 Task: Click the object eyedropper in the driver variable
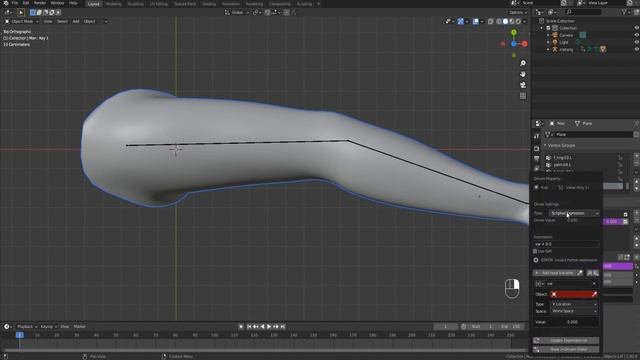[x=594, y=294]
